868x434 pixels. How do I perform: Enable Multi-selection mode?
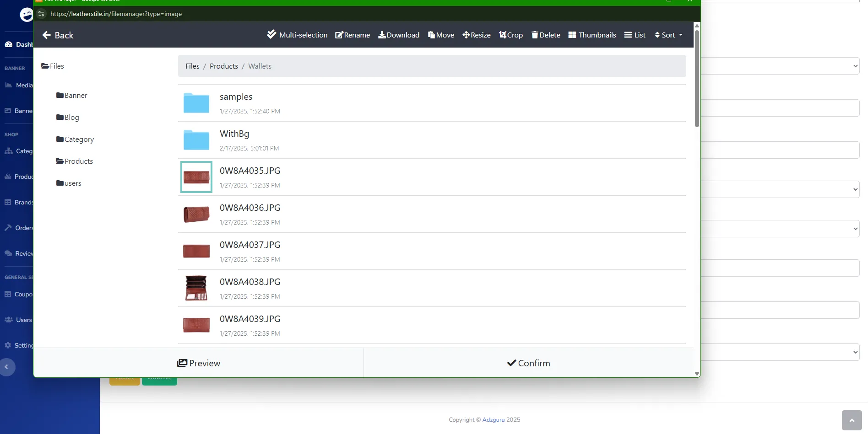[297, 35]
